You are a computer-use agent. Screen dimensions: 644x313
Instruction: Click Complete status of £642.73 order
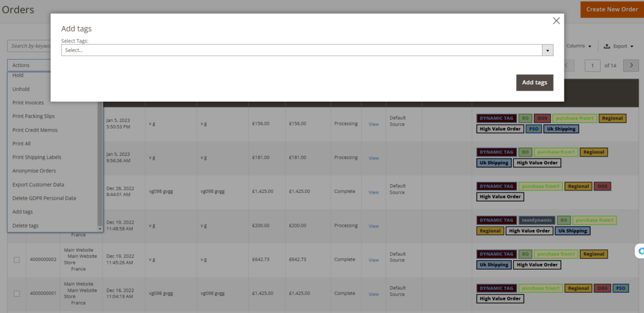[x=345, y=260]
